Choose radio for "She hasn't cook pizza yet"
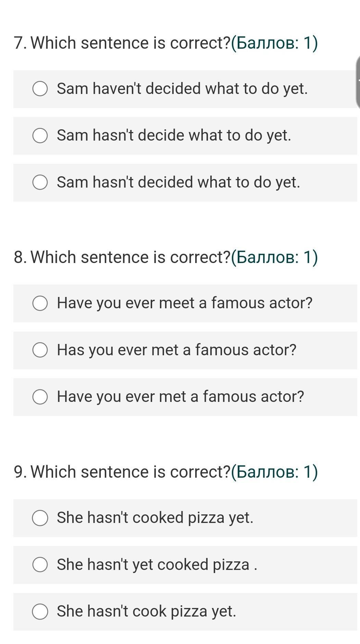Image resolution: width=360 pixels, height=644 pixels. (40, 611)
